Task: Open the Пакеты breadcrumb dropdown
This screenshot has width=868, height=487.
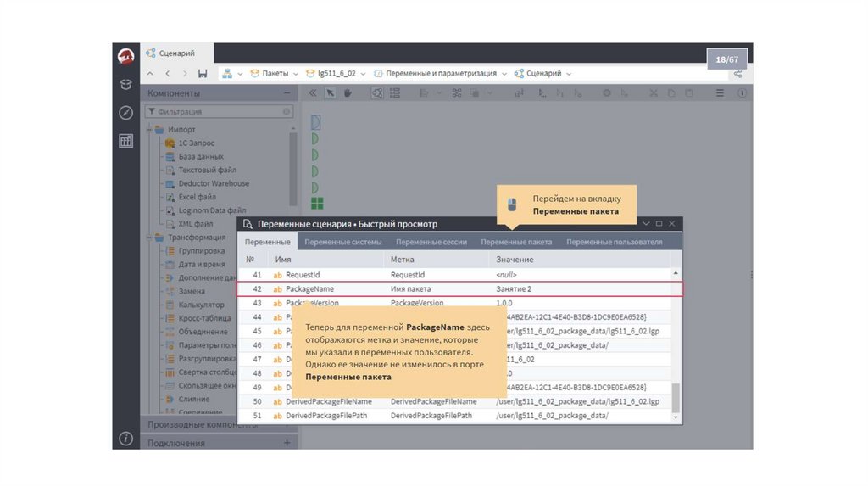Action: pos(294,74)
